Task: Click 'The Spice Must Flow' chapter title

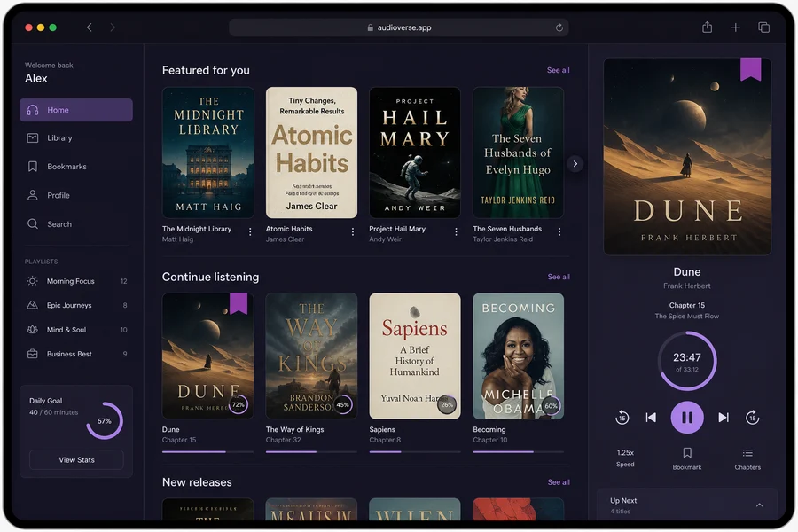Action: 687,317
